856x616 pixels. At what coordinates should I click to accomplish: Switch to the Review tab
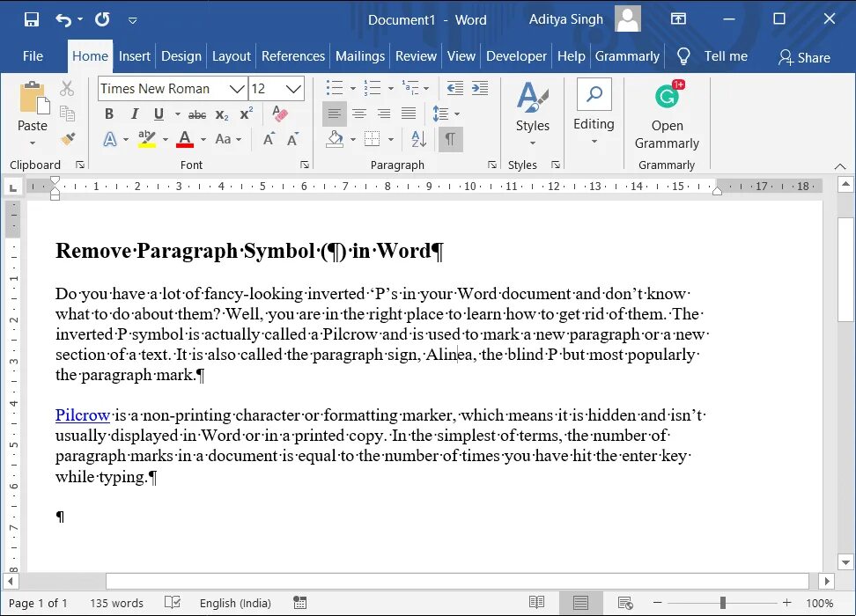(416, 56)
